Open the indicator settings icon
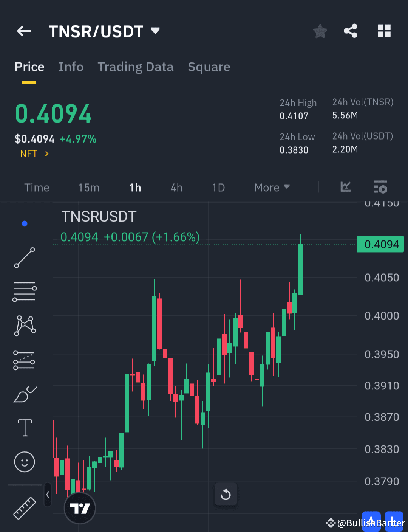The height and width of the screenshot is (532, 408). (380, 187)
